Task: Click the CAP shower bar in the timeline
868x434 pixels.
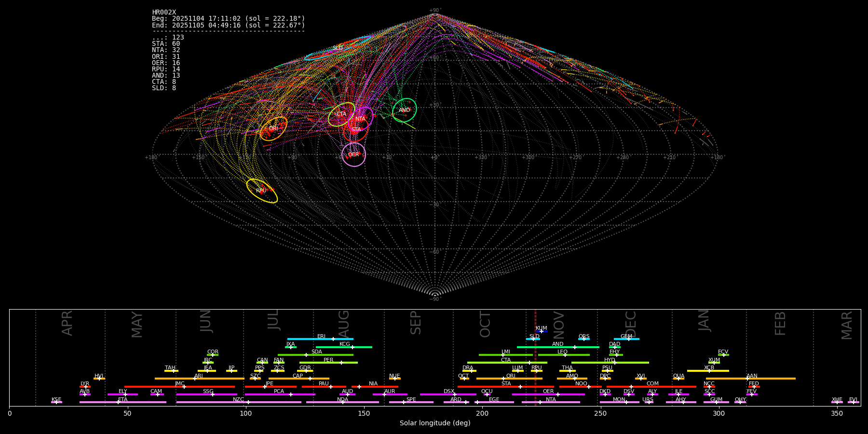Action: [299, 379]
